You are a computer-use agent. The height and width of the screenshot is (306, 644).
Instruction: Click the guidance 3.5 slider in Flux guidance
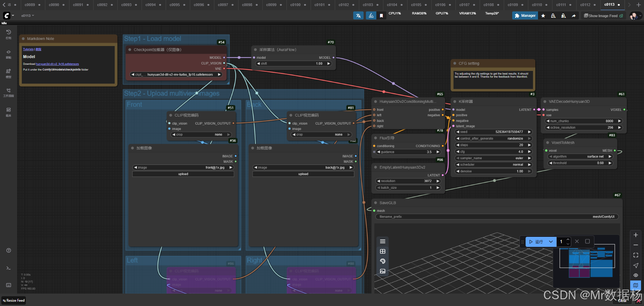(408, 152)
